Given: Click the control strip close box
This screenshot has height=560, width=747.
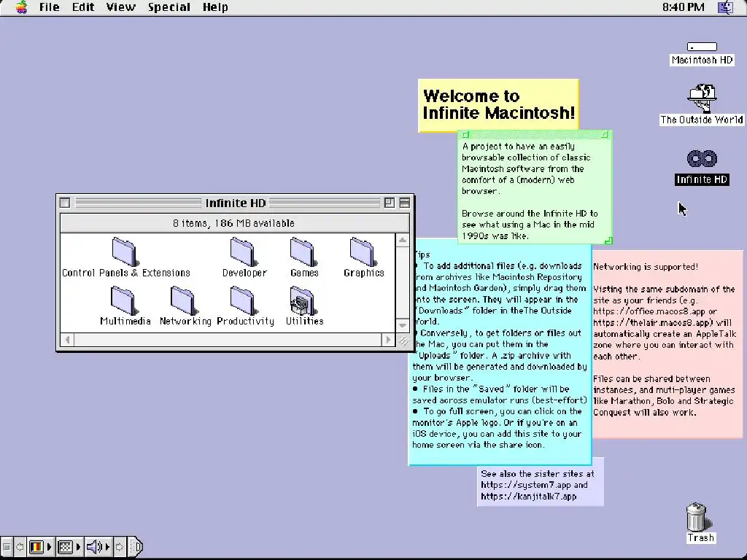Looking at the screenshot, I should [x=7, y=547].
